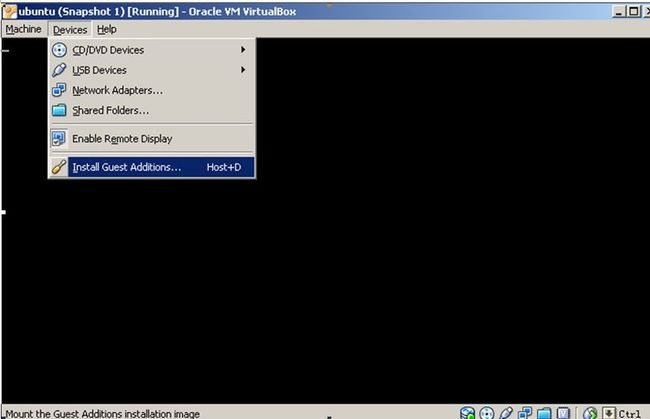Click network activity icon in status bar
The height and width of the screenshot is (419, 650).
pos(525,413)
